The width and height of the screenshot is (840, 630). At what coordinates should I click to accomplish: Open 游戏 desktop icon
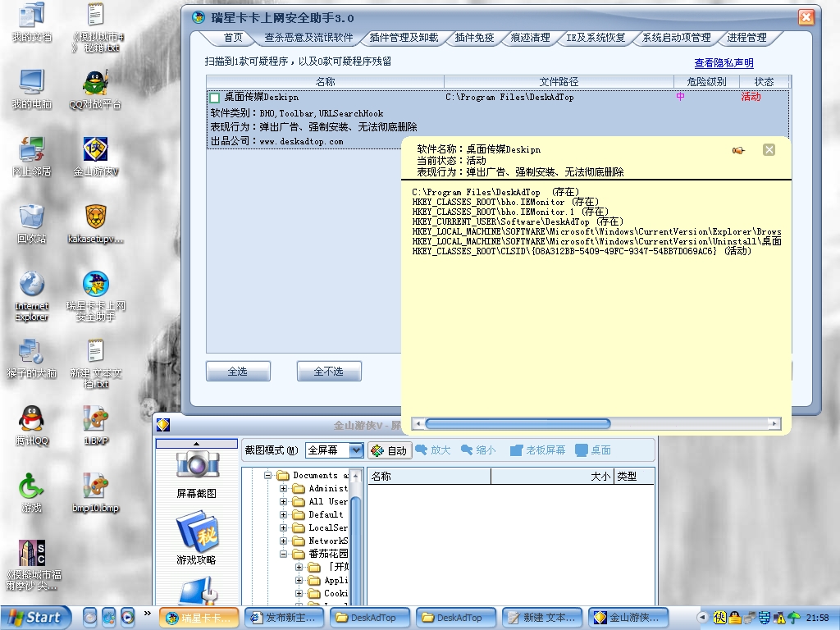pos(32,492)
